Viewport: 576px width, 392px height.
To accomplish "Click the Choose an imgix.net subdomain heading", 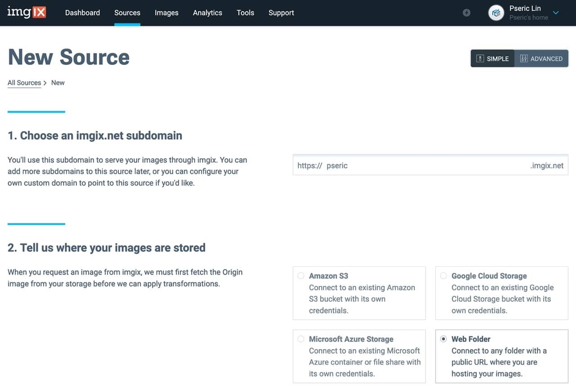I will coord(95,135).
